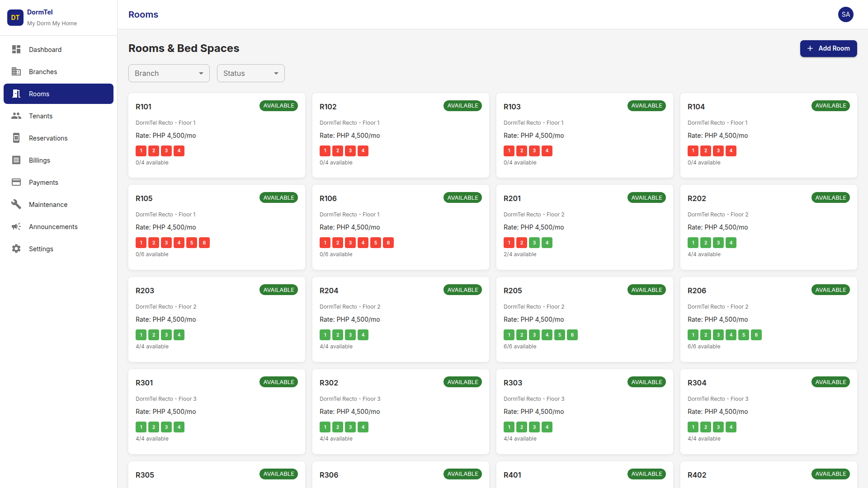Open room R104 card title

tap(696, 107)
